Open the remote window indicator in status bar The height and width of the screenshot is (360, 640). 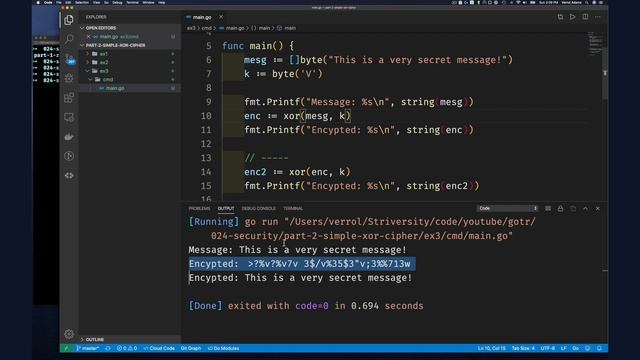click(66, 348)
